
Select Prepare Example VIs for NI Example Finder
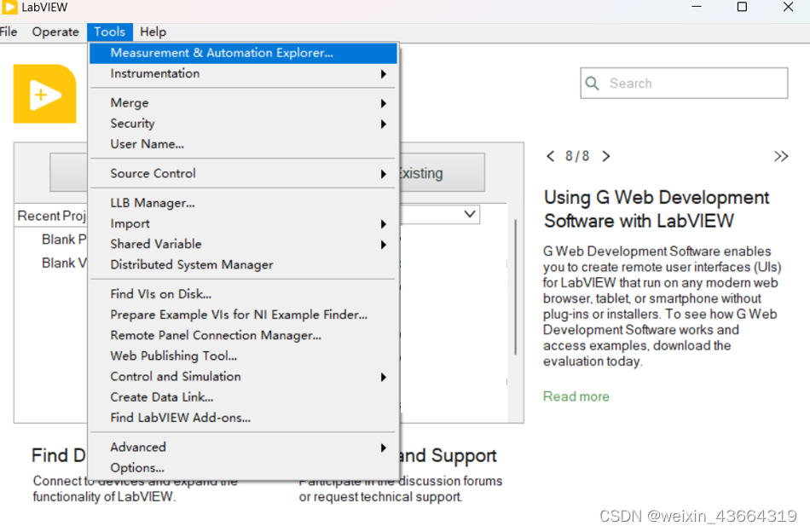(243, 315)
